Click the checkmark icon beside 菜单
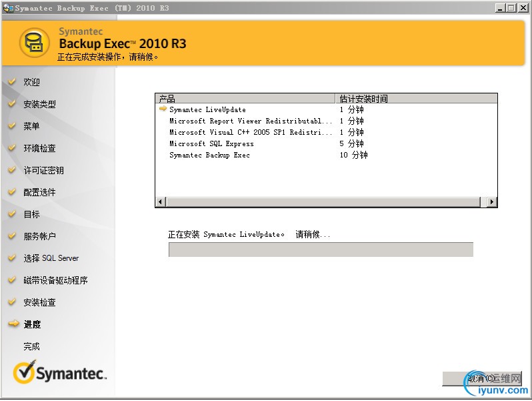 [12, 125]
